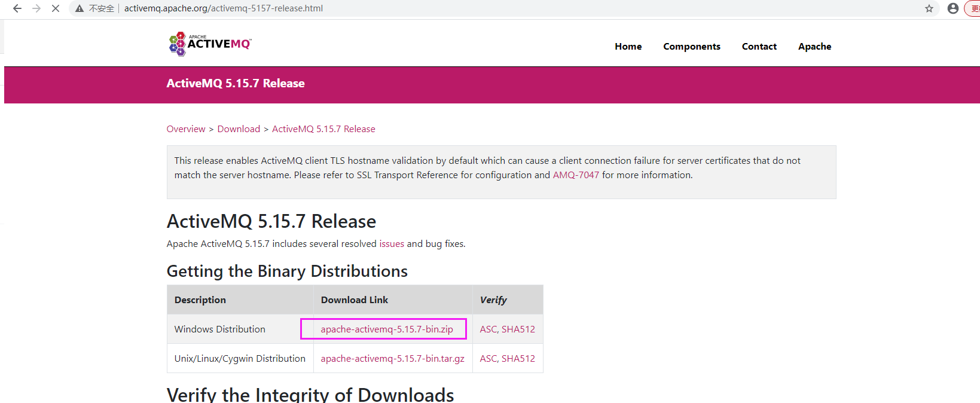Click the Getting the Binary Distributions heading
The height and width of the screenshot is (403, 980).
(x=287, y=271)
